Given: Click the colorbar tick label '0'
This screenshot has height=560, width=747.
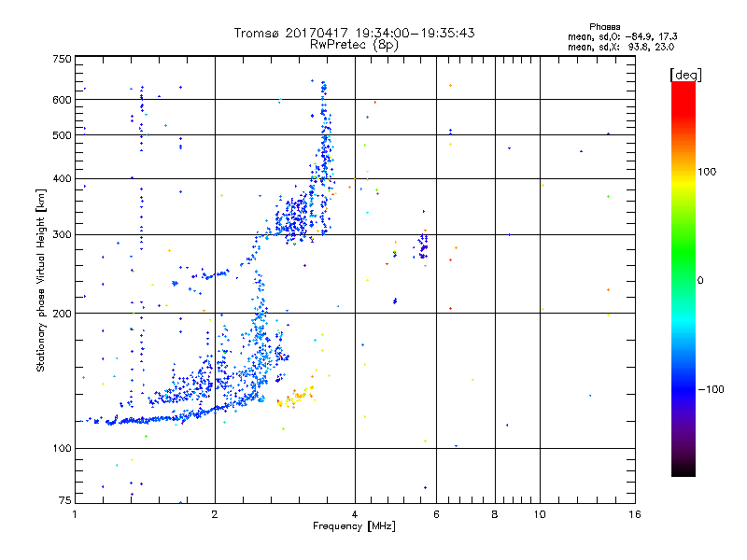Looking at the screenshot, I should click(700, 280).
